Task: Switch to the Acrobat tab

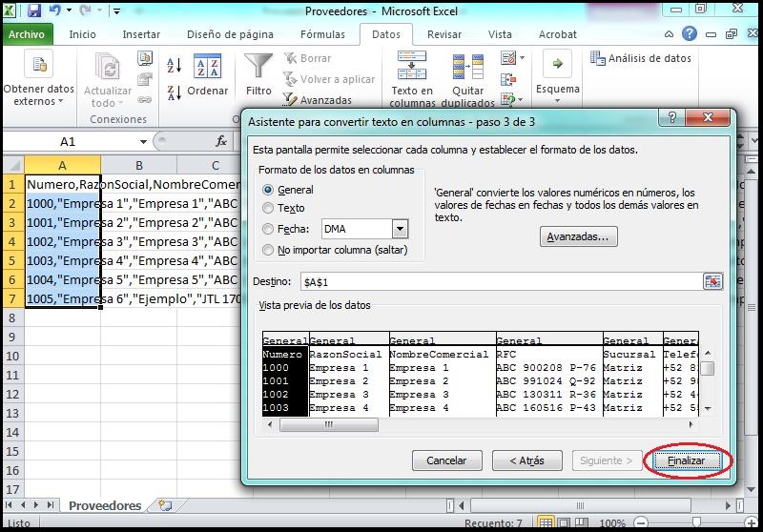Action: pyautogui.click(x=558, y=34)
